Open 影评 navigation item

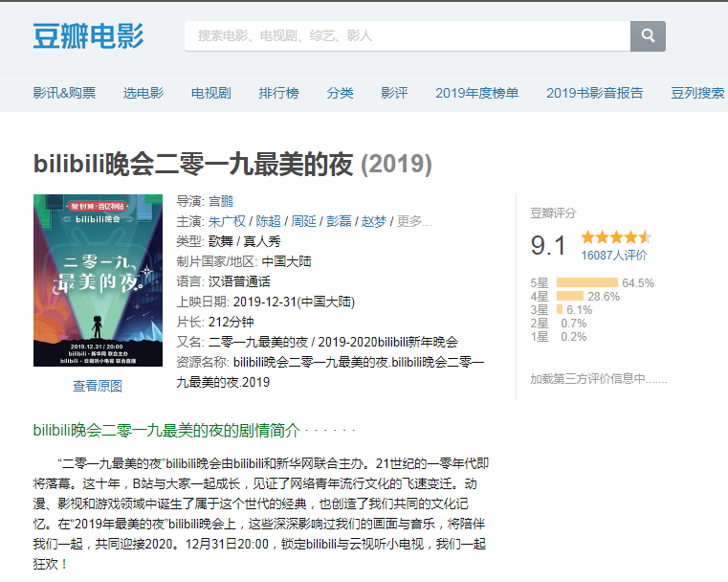tap(394, 93)
